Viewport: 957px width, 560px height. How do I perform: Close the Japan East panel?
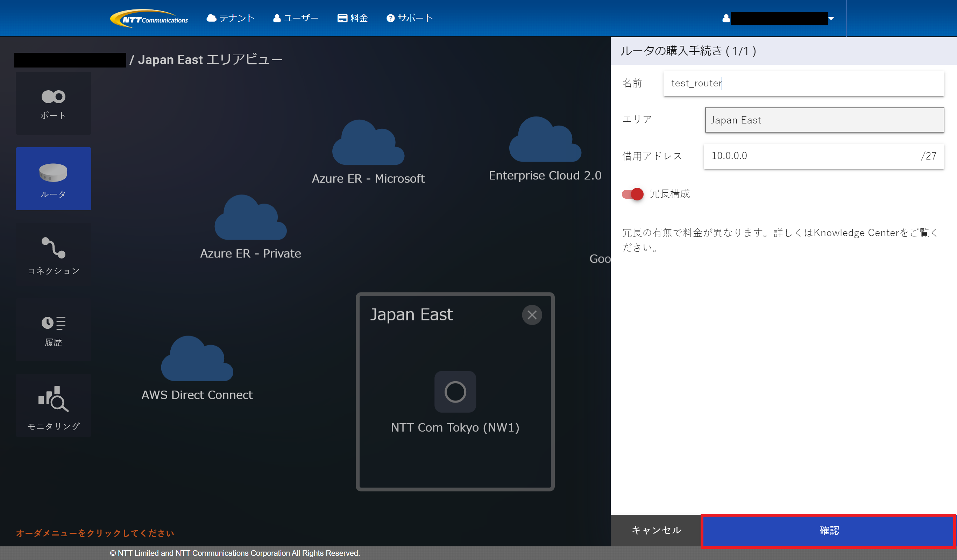532,315
